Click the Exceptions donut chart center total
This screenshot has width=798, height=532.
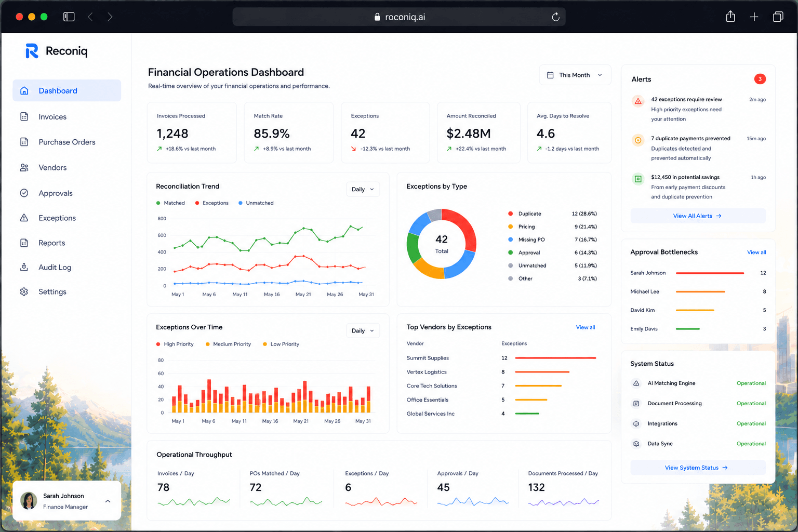point(442,244)
